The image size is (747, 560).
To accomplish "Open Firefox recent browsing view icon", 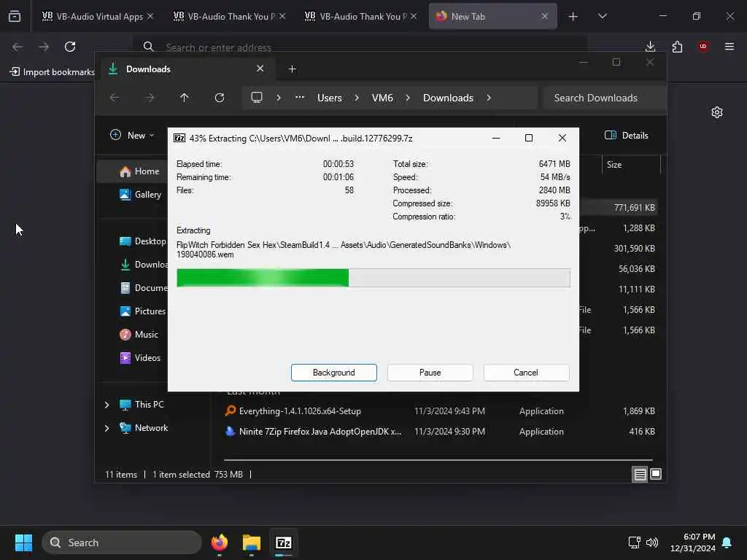I will (x=15, y=16).
